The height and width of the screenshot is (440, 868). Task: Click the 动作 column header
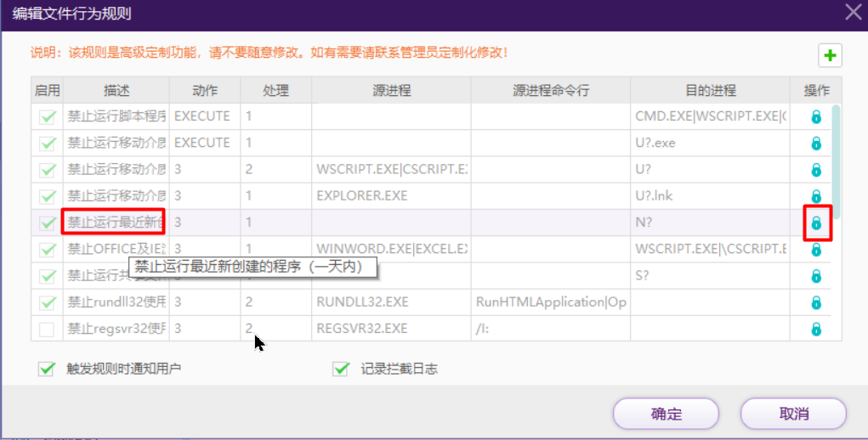pyautogui.click(x=205, y=91)
